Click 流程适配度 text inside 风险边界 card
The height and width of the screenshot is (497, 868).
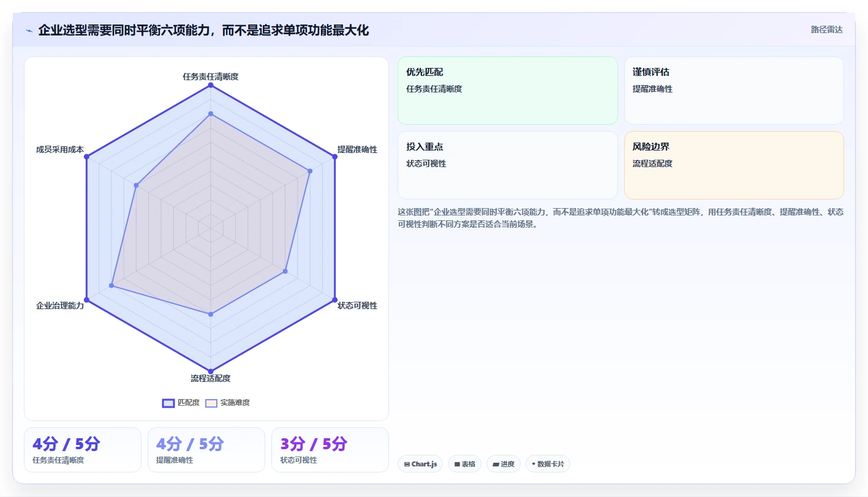652,163
